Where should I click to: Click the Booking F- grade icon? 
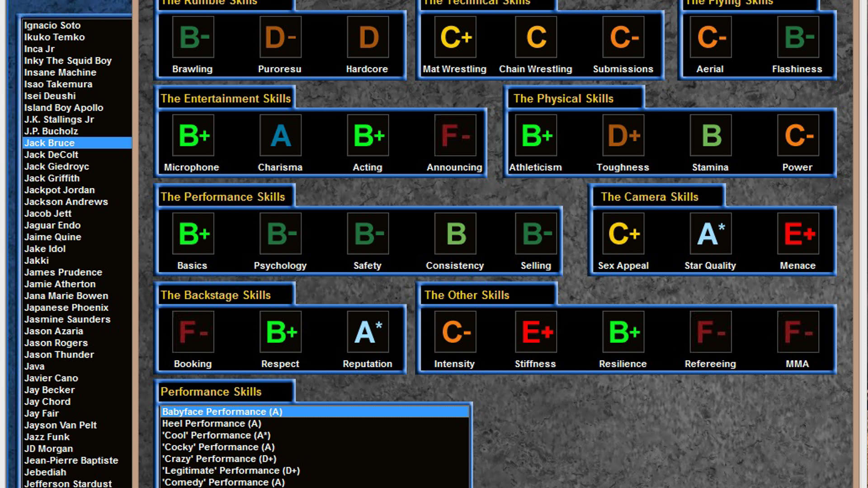coord(193,332)
